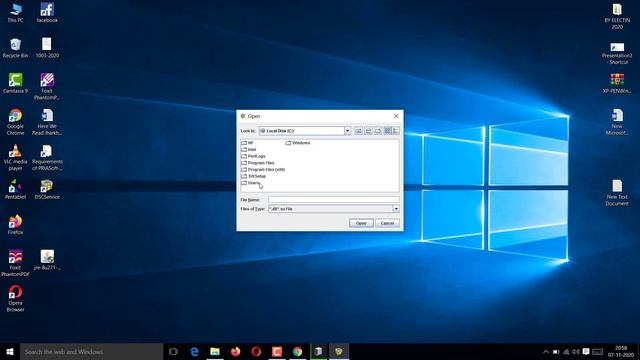Open This PC desktop icon
640x360 pixels.
click(16, 13)
